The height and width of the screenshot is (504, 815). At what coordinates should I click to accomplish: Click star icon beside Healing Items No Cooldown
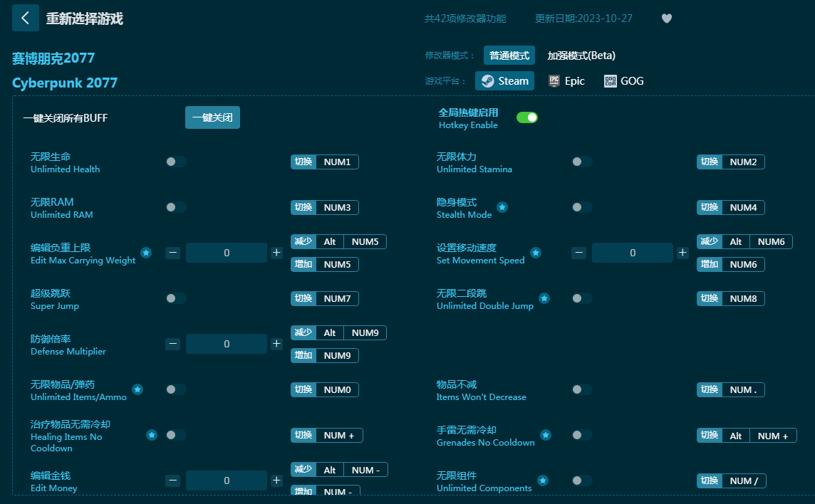click(x=152, y=435)
